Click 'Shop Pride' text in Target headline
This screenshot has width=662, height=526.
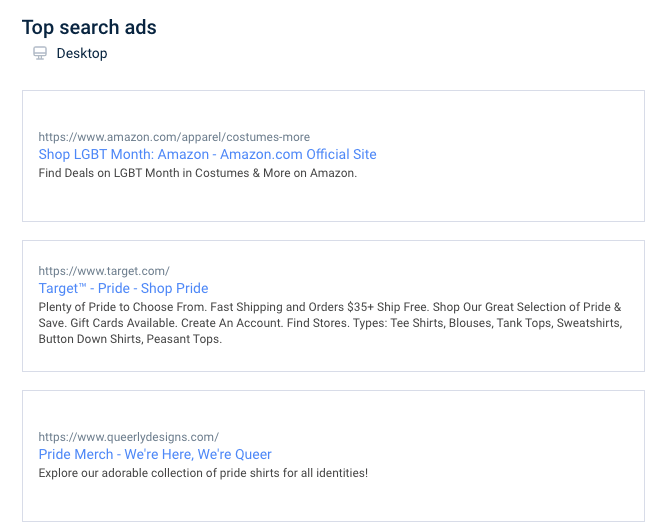point(174,288)
